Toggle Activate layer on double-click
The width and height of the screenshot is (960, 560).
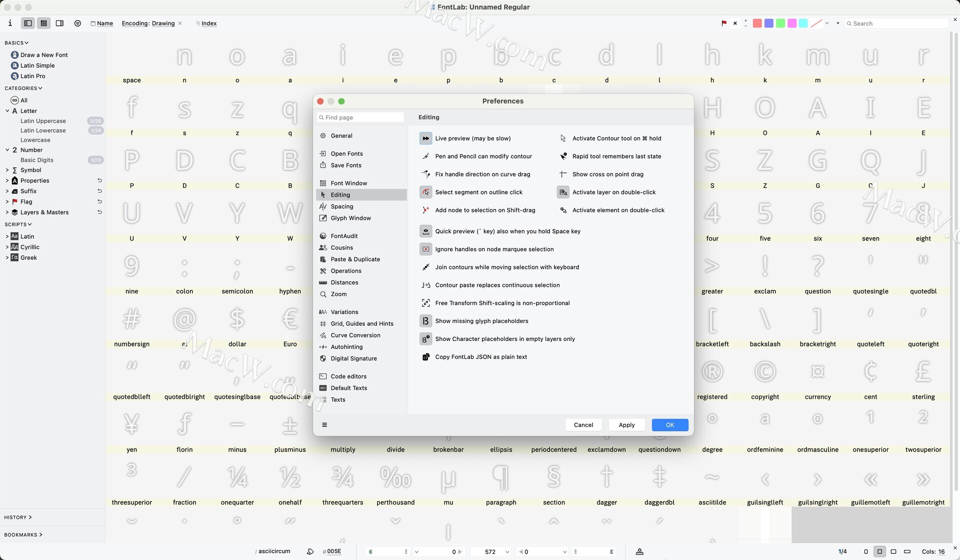click(x=563, y=192)
